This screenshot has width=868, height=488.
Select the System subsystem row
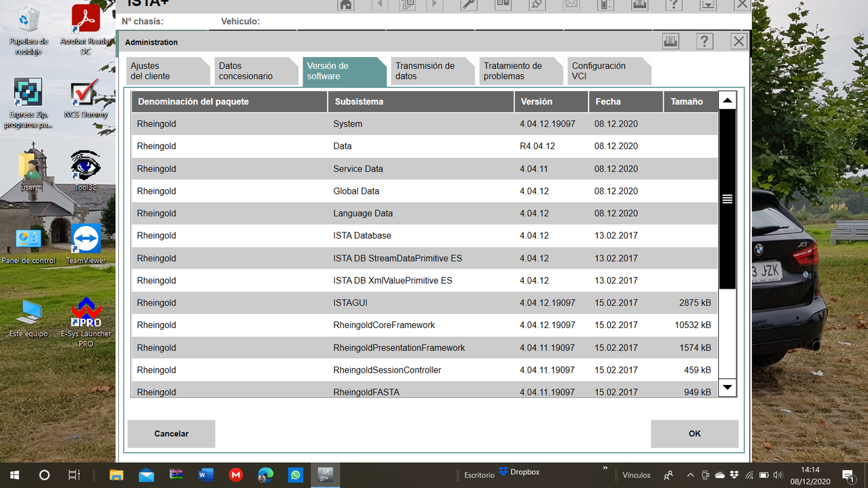[425, 124]
